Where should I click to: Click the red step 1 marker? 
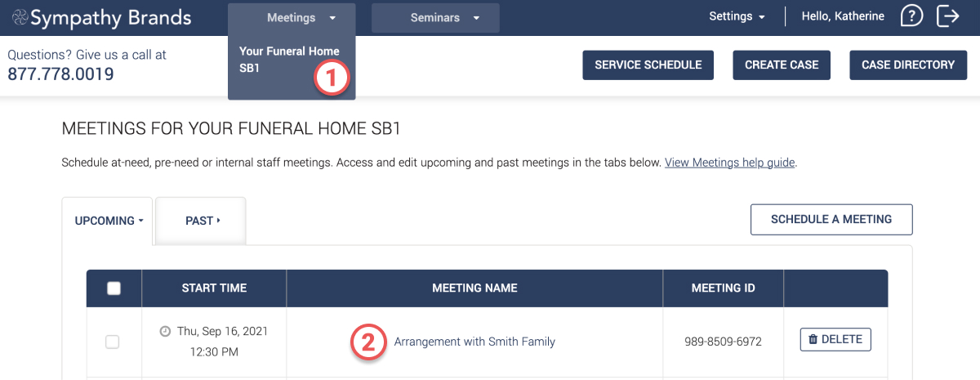(332, 78)
